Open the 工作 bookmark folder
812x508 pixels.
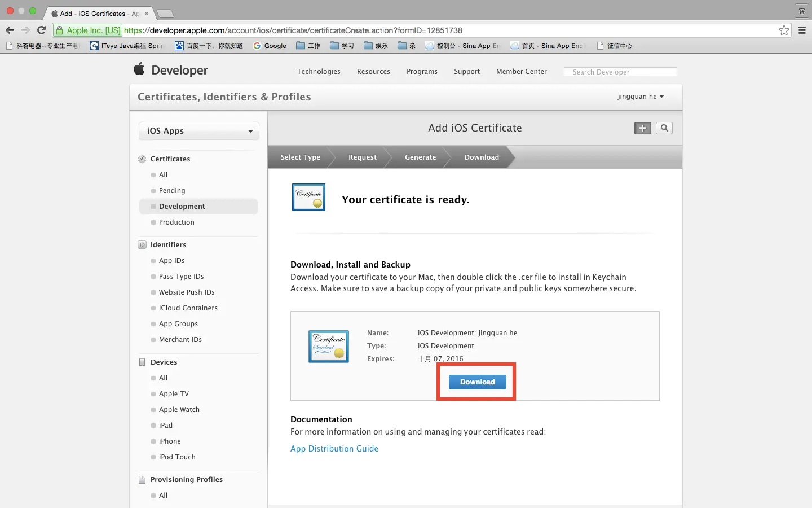click(x=308, y=46)
